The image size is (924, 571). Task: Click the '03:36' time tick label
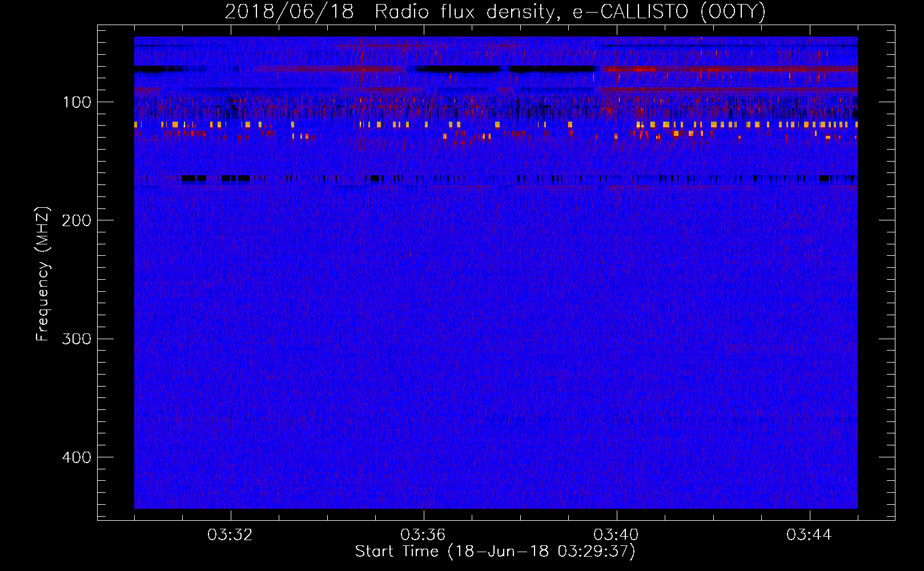click(423, 535)
